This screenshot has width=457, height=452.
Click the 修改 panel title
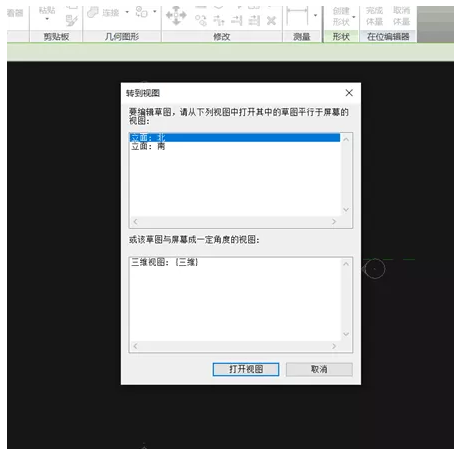click(x=222, y=37)
